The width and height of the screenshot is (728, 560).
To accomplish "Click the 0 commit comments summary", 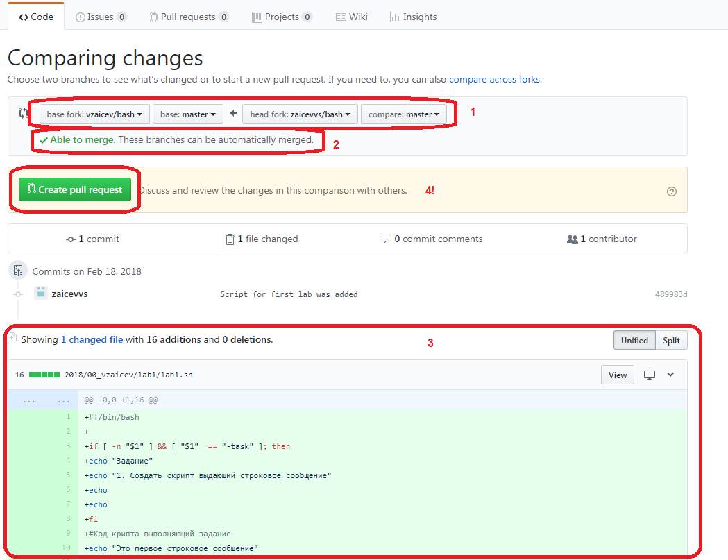I will pyautogui.click(x=432, y=239).
